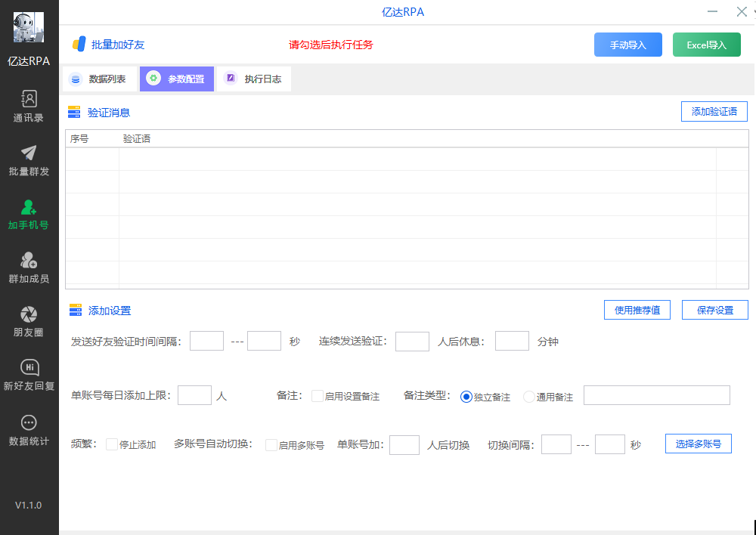Select the 独立备注 radio button
The image size is (756, 535).
466,397
